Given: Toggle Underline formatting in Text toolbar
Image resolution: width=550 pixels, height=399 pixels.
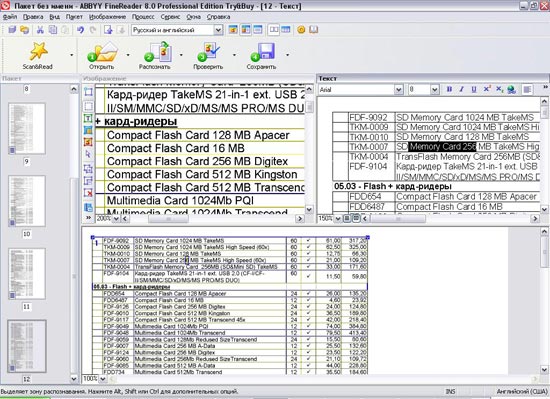Looking at the screenshot, I should (474, 90).
